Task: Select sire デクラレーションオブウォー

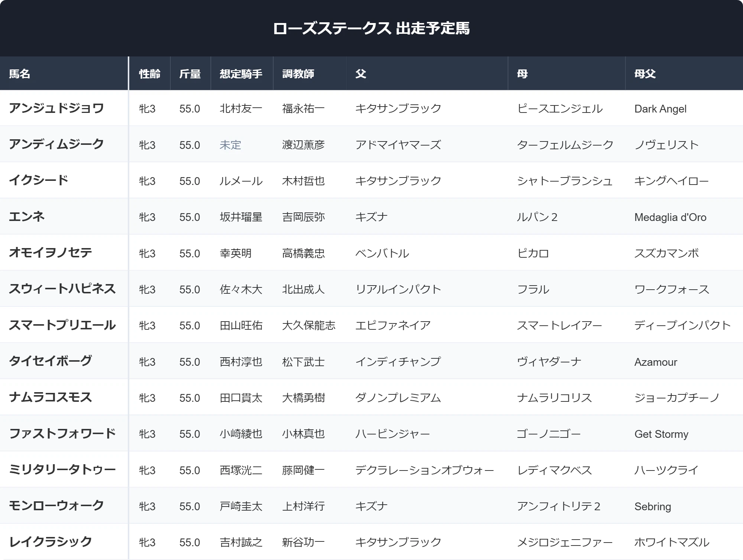Action: click(425, 470)
